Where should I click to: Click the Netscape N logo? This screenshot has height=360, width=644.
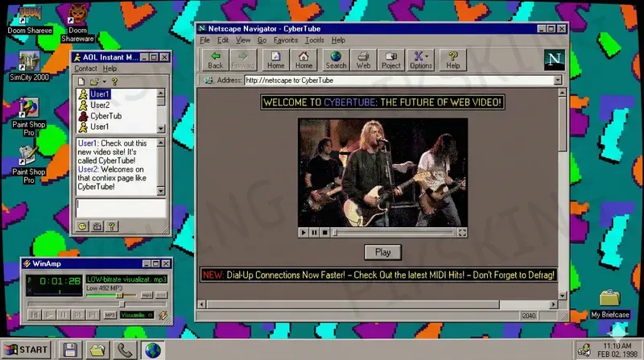pyautogui.click(x=555, y=60)
